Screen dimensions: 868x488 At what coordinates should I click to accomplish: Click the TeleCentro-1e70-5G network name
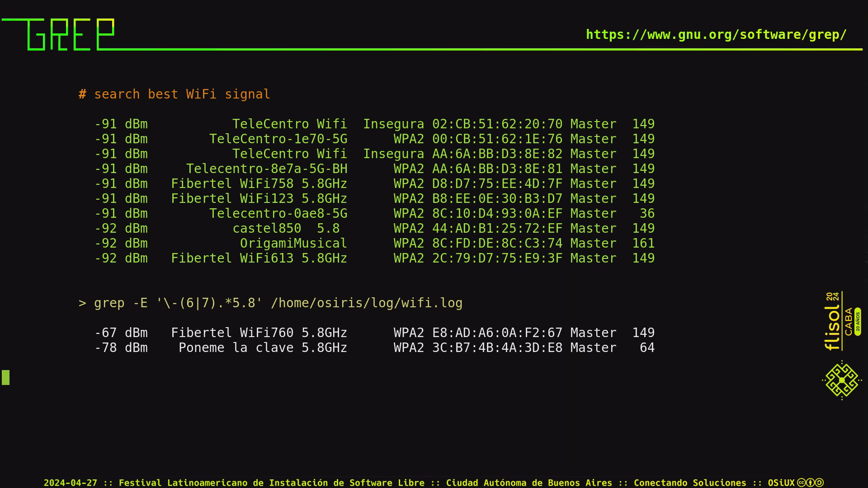pyautogui.click(x=278, y=139)
